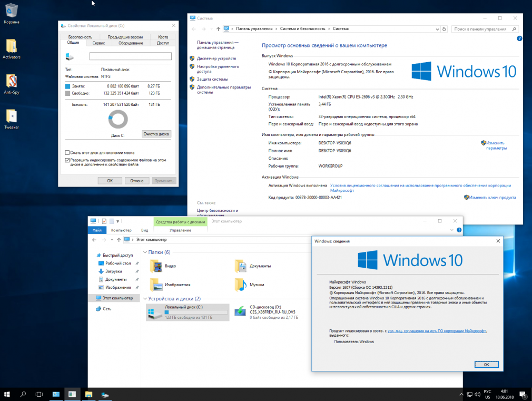This screenshot has height=401, width=532.
Task: Open Device Manager link
Action: [216, 58]
